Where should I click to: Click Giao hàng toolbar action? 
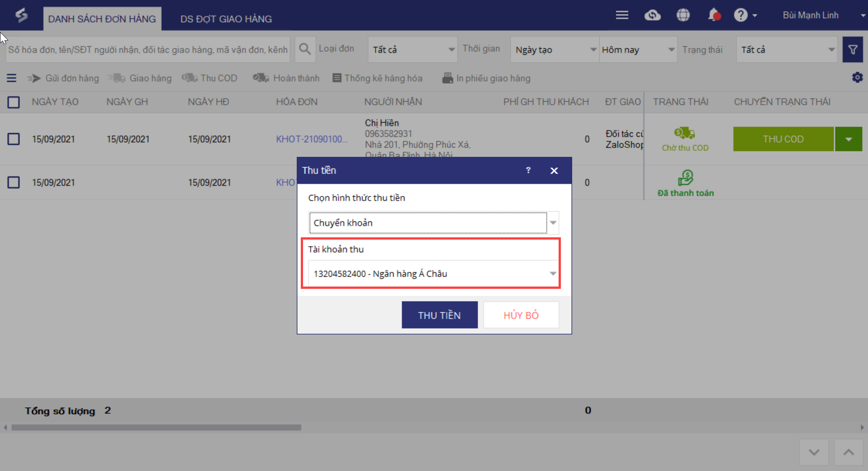tap(140, 78)
